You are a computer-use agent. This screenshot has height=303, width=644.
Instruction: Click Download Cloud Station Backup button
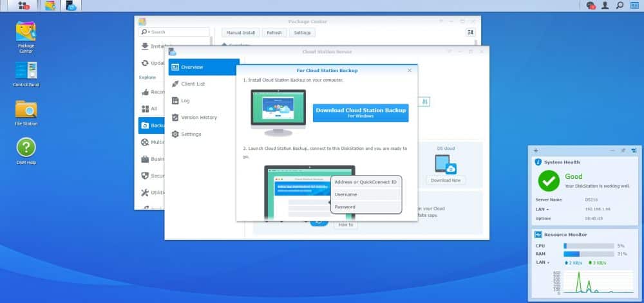click(361, 113)
